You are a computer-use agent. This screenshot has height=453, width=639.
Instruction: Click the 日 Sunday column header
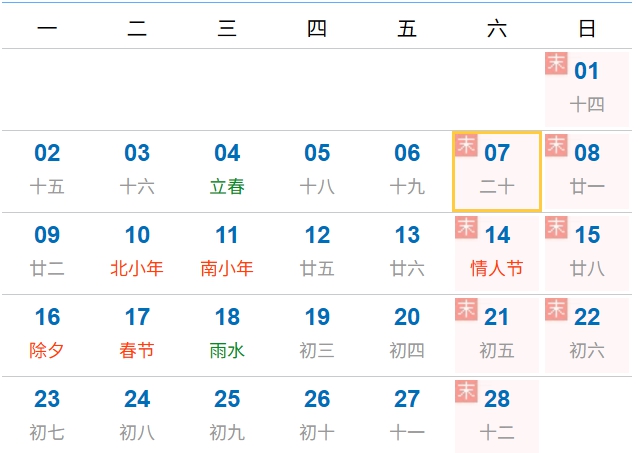tap(587, 29)
